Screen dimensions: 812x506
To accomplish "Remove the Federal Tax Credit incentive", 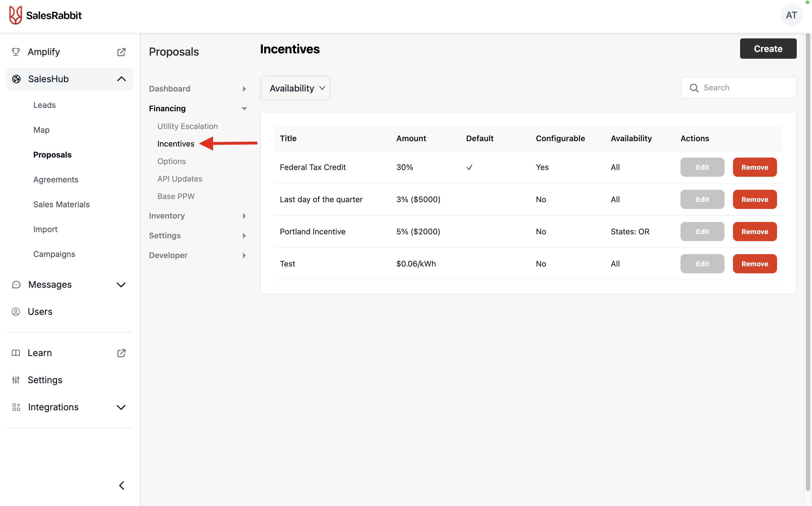I will click(x=754, y=167).
